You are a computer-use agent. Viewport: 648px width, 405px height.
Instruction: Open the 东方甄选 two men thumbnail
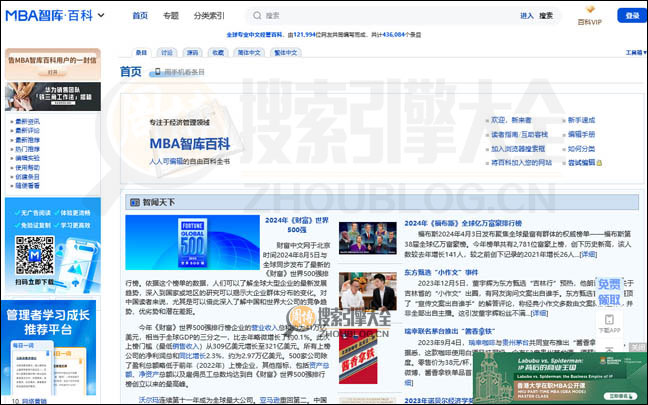(367, 291)
